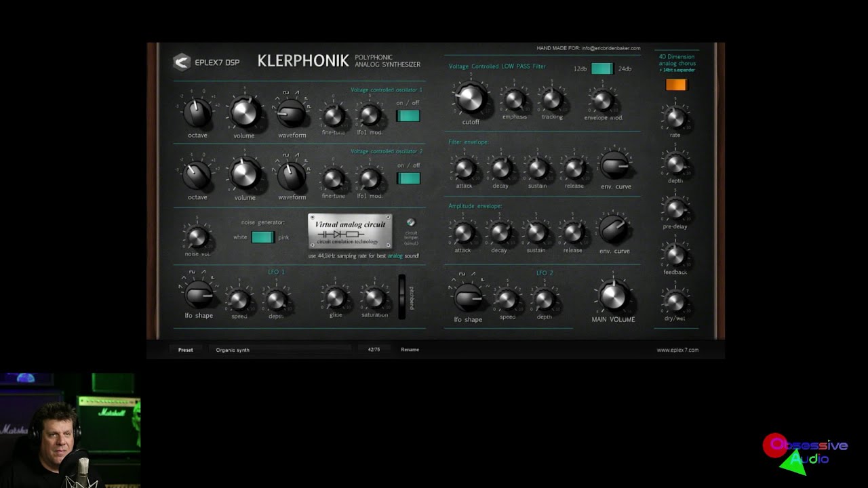Viewport: 868px width, 488px height.
Task: Click the chorus feedback knob
Action: pyautogui.click(x=675, y=255)
